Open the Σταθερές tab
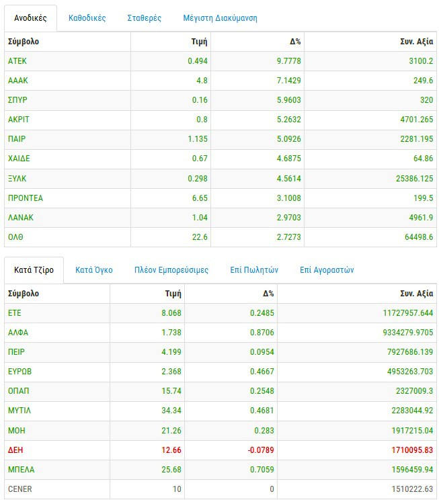The image size is (439, 504). point(144,18)
